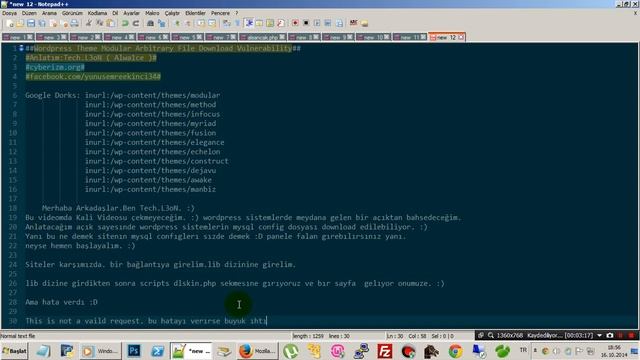640x360 pixels.
Task: Open the Düzen menu
Action: 29,13
